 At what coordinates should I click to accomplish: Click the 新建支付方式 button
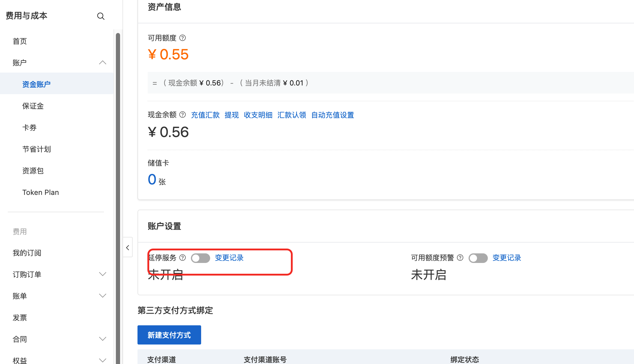[x=169, y=335]
